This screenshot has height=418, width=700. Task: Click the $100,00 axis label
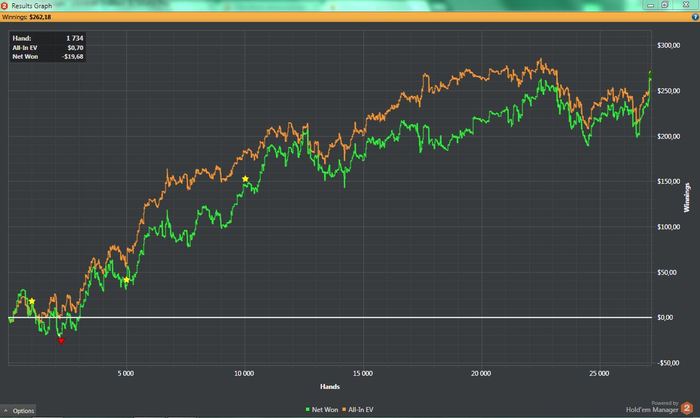click(x=669, y=227)
